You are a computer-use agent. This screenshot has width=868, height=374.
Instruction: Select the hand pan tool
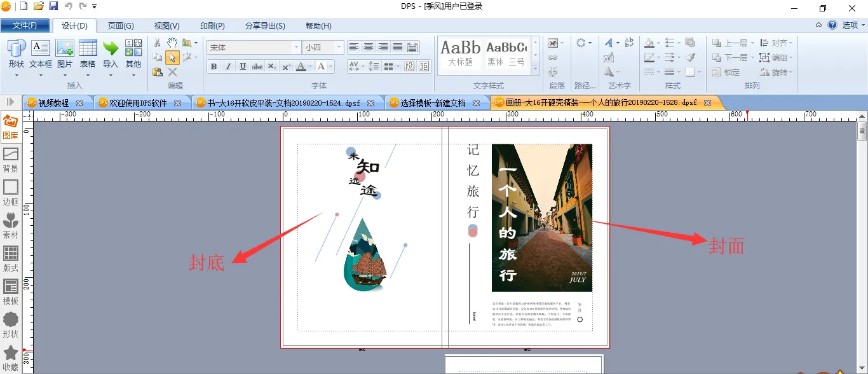[172, 43]
